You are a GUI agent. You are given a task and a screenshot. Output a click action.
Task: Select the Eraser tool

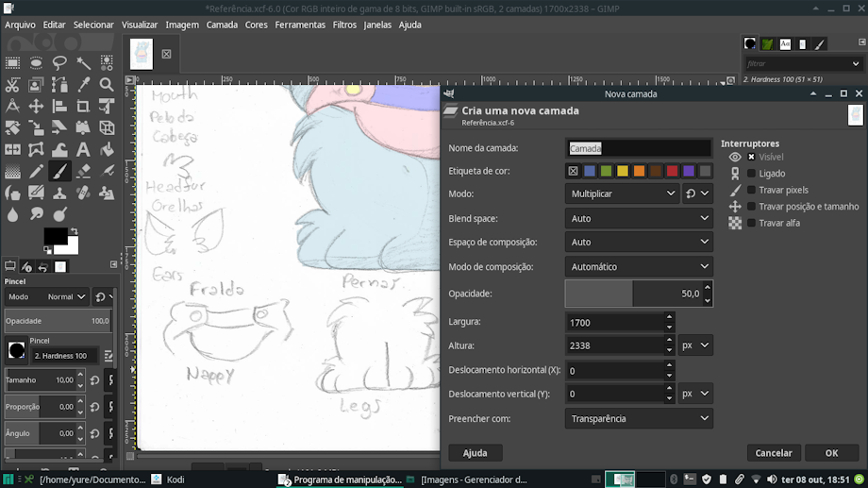tap(83, 172)
